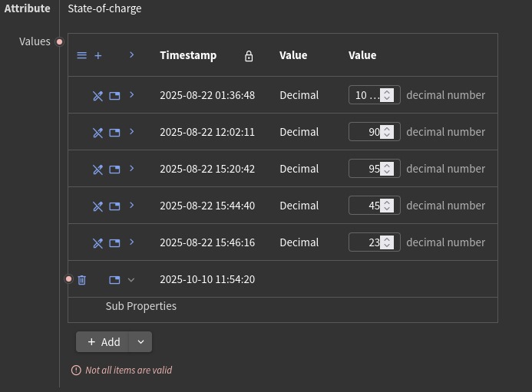Click the stepper on value 45
Viewport: 532px width, 392px height.
[x=388, y=206]
